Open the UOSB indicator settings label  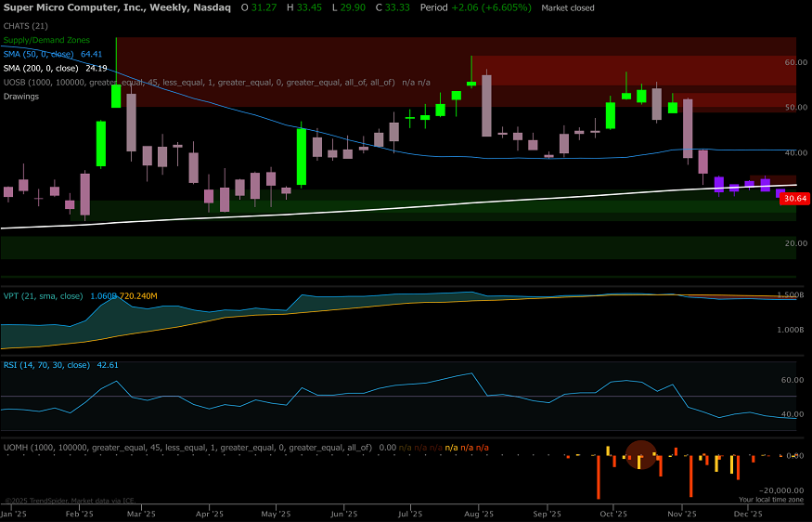[x=199, y=83]
